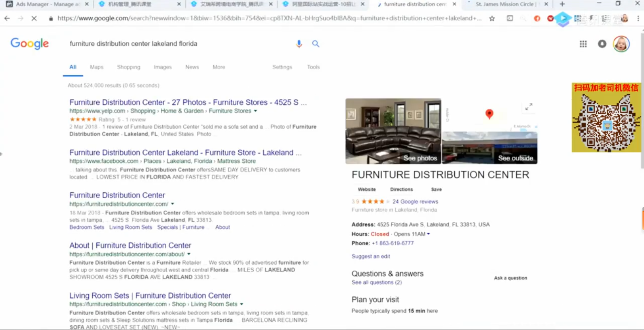Open the See photos thumbnail
644x330 pixels.
point(393,131)
